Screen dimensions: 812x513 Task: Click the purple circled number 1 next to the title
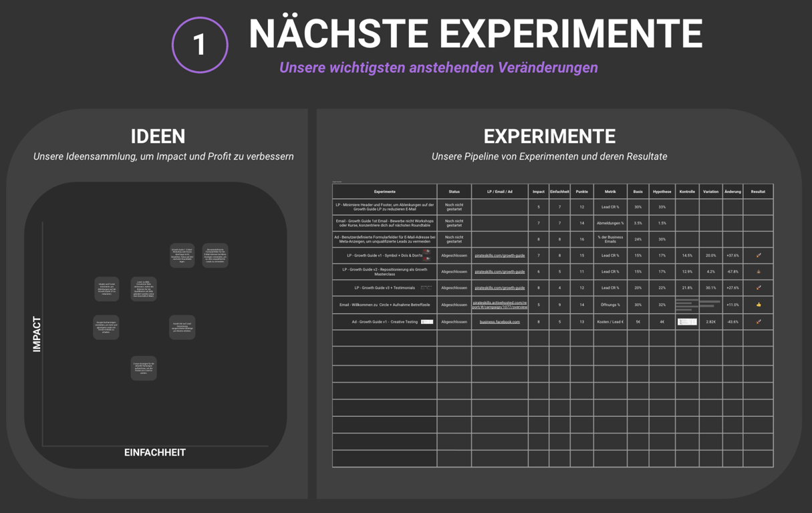tap(200, 44)
